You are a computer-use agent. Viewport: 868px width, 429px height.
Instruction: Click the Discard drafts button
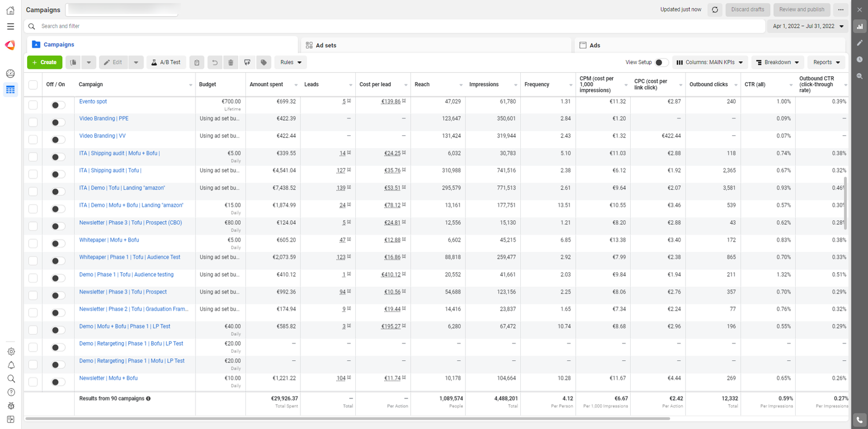748,10
